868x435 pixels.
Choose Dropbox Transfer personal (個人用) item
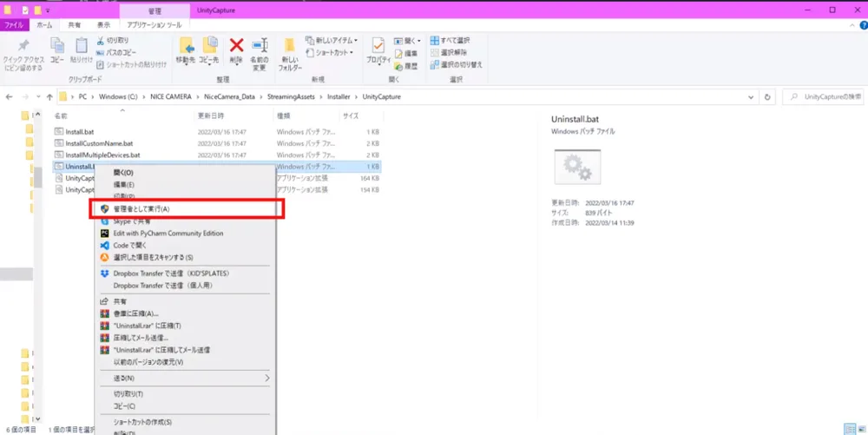186,286
